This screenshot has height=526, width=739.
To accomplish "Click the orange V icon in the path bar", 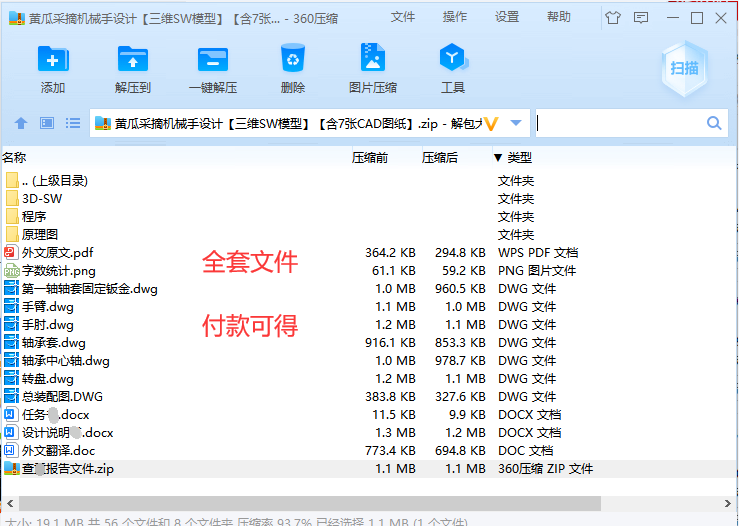I will (x=491, y=123).
